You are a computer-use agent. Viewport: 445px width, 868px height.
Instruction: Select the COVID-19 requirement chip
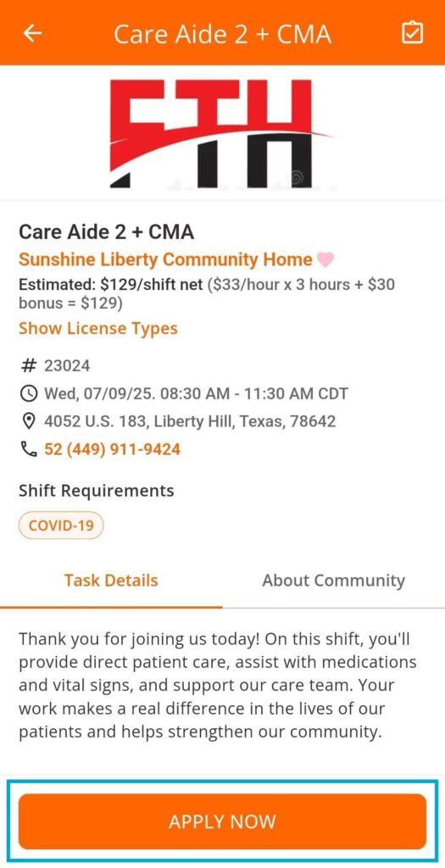pos(61,525)
